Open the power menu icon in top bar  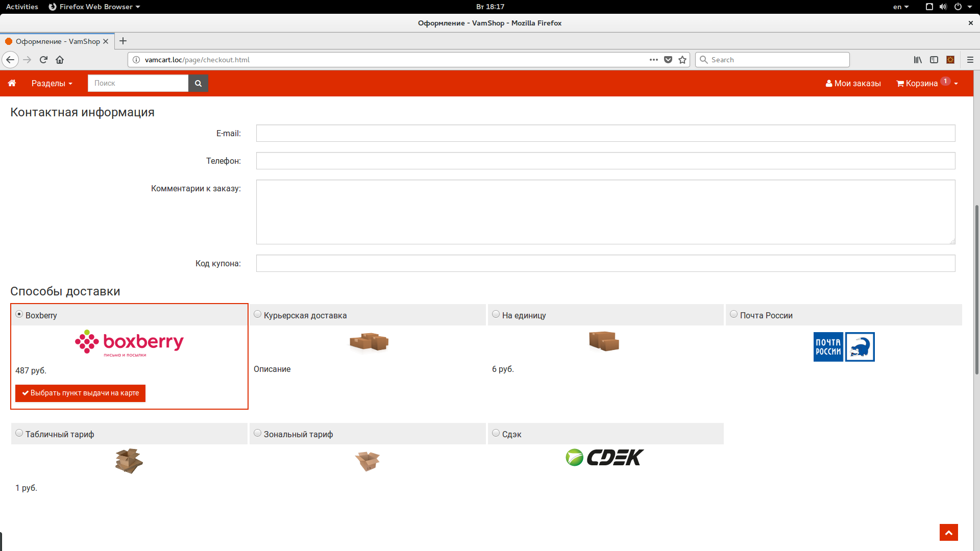(958, 7)
